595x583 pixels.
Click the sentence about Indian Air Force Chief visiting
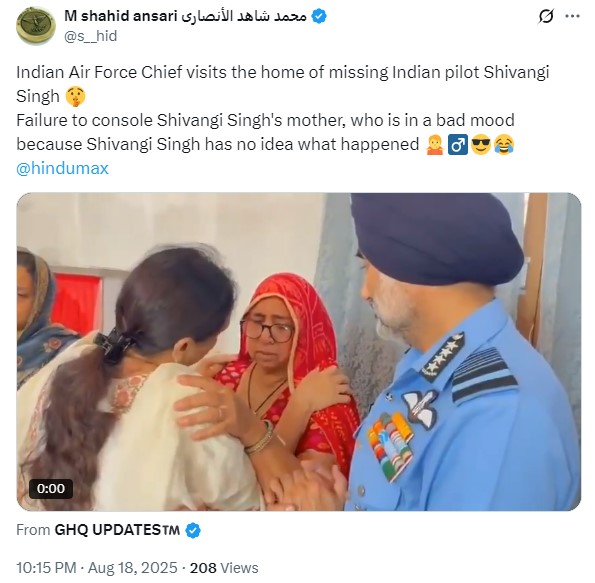click(x=283, y=84)
